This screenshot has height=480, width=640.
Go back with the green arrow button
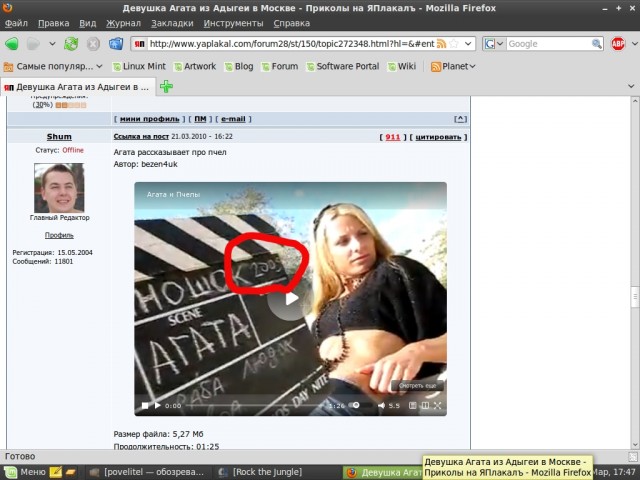(x=12, y=44)
